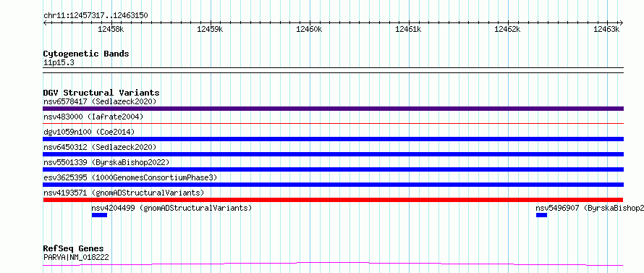Open dgv1059n100 (Coe2014) variant label
644x273 pixels.
pyautogui.click(x=89, y=132)
